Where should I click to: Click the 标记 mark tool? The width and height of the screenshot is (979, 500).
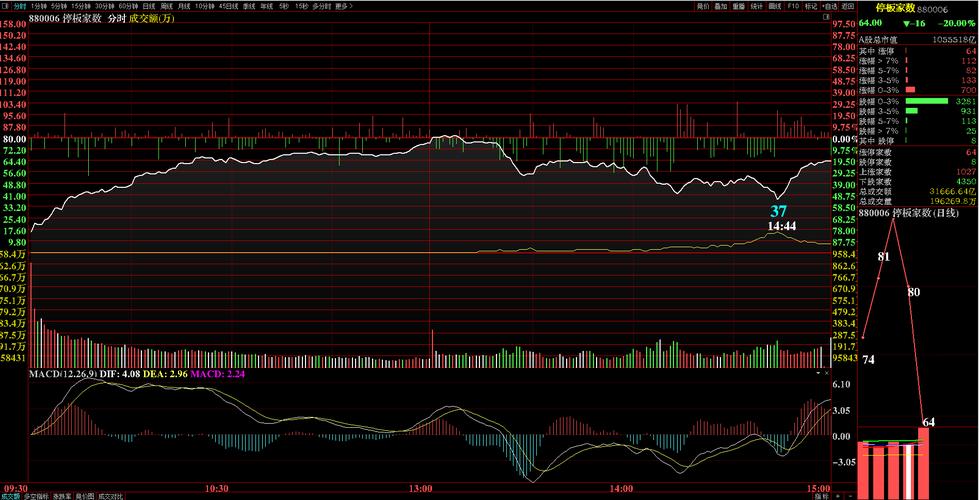point(810,6)
